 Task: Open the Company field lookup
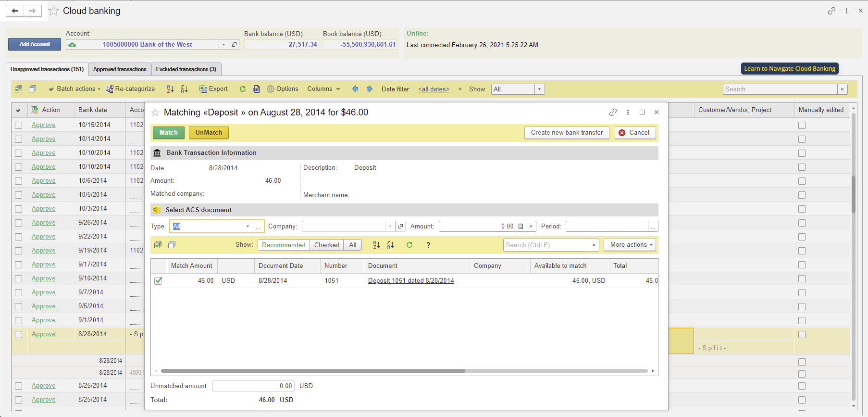tap(400, 227)
